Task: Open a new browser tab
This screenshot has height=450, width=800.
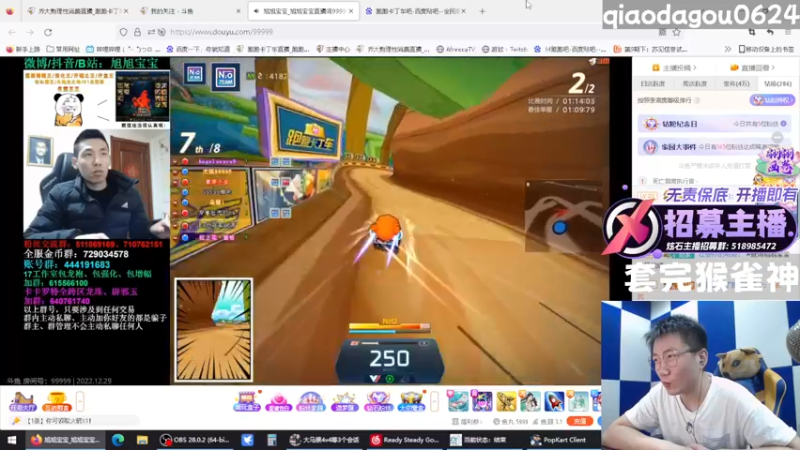Action: 482,11
